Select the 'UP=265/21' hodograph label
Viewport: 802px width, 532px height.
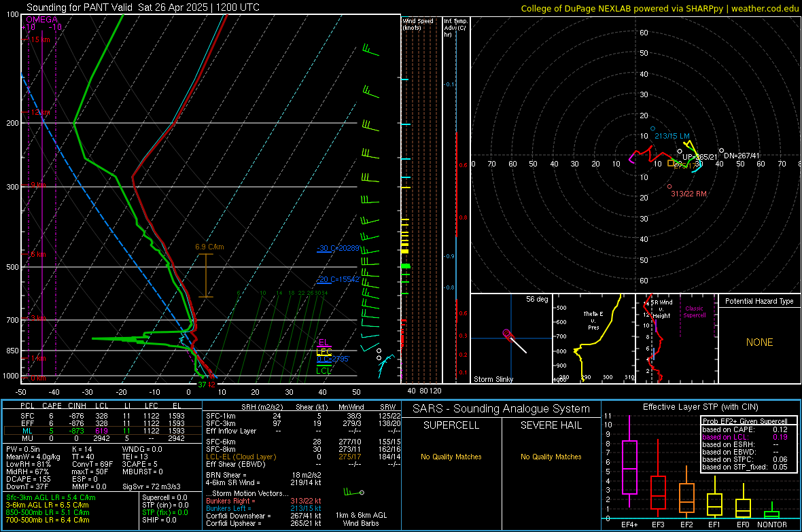699,157
